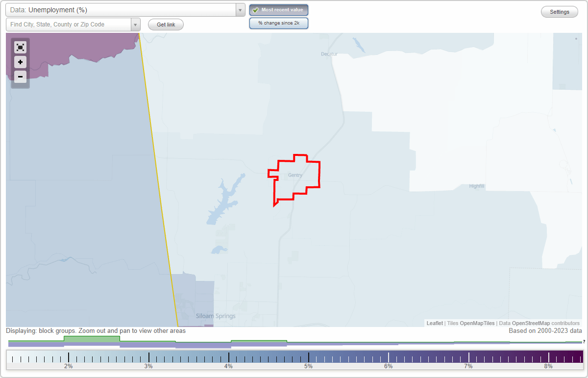The height and width of the screenshot is (378, 588).
Task: Open the Settings panel
Action: (x=559, y=11)
